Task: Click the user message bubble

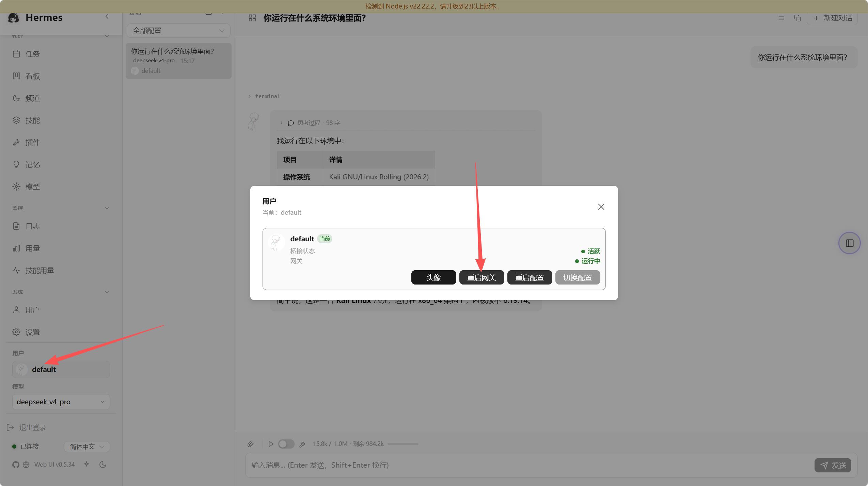Action: point(804,58)
